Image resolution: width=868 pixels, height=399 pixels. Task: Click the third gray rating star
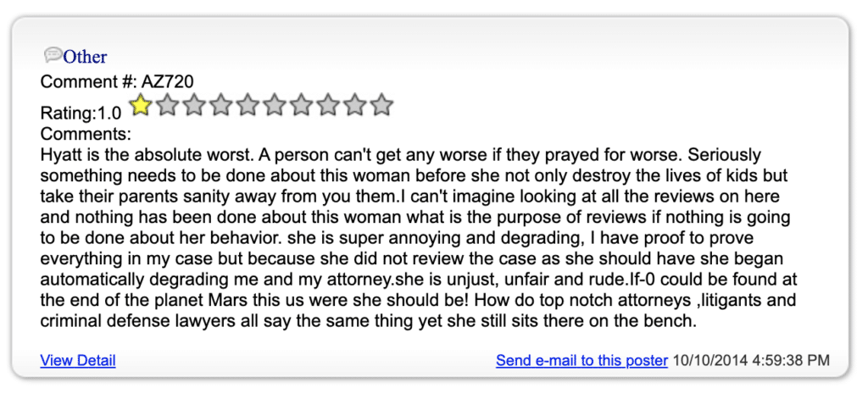point(194,104)
